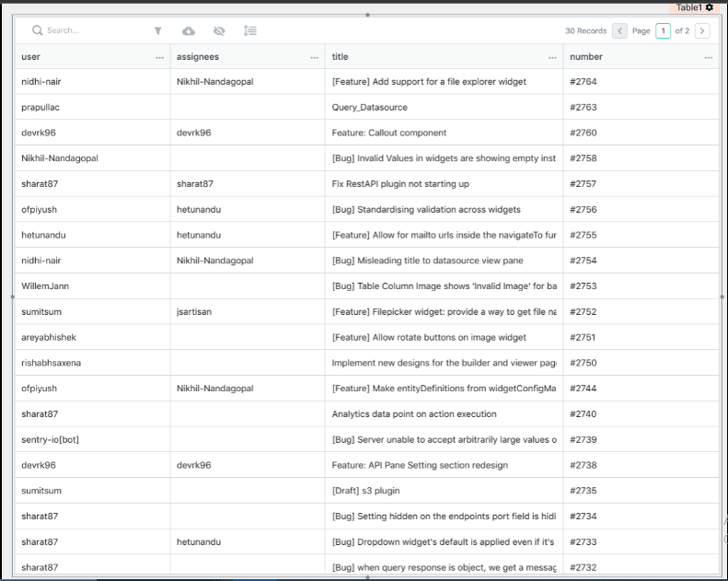Open Table1 settings gear icon
The height and width of the screenshot is (581, 728).
[710, 7]
